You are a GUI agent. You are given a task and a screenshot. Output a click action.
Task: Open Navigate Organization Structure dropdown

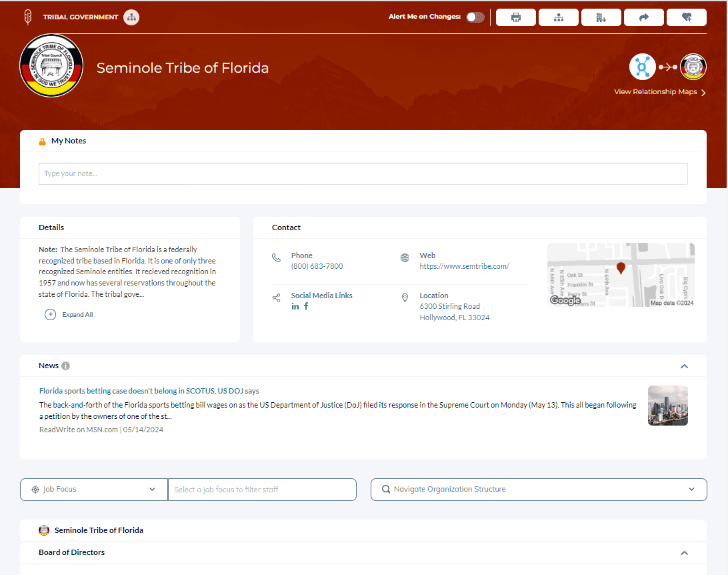click(539, 490)
